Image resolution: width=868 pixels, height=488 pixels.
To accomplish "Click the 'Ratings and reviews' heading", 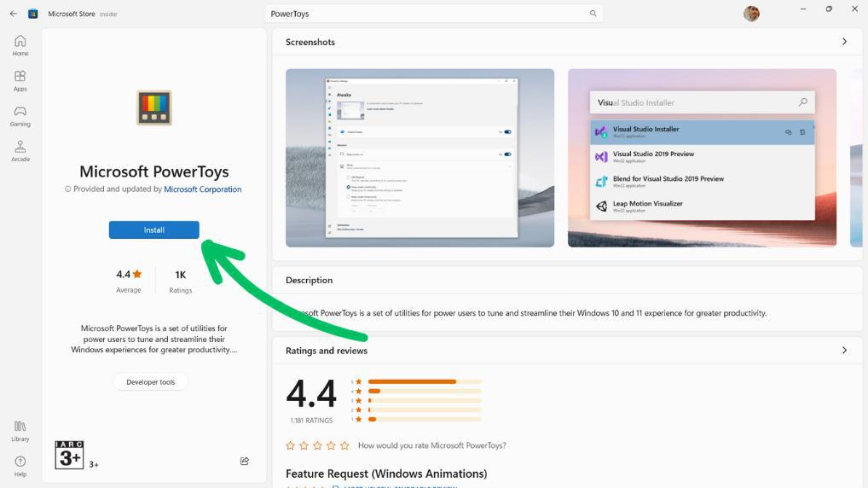I will (327, 351).
